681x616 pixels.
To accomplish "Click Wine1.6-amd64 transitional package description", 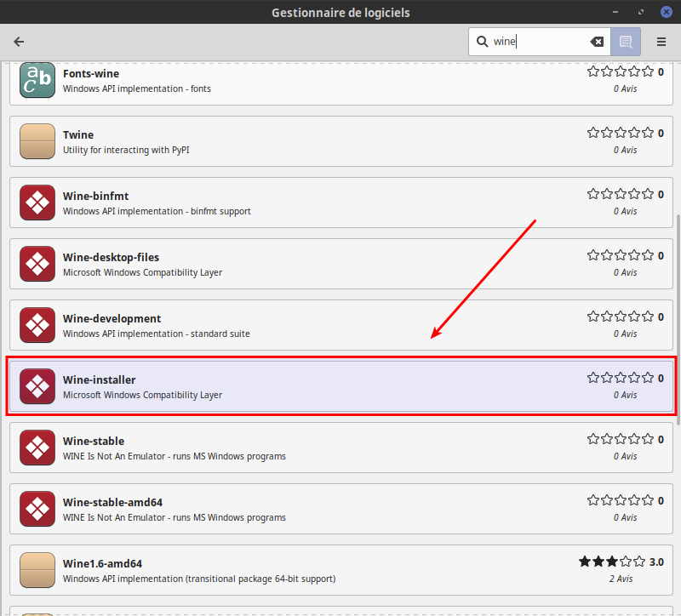I will coord(199,579).
